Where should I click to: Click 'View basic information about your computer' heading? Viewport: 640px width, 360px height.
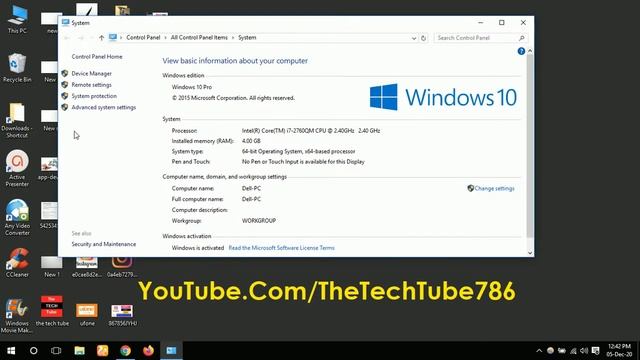click(x=235, y=61)
